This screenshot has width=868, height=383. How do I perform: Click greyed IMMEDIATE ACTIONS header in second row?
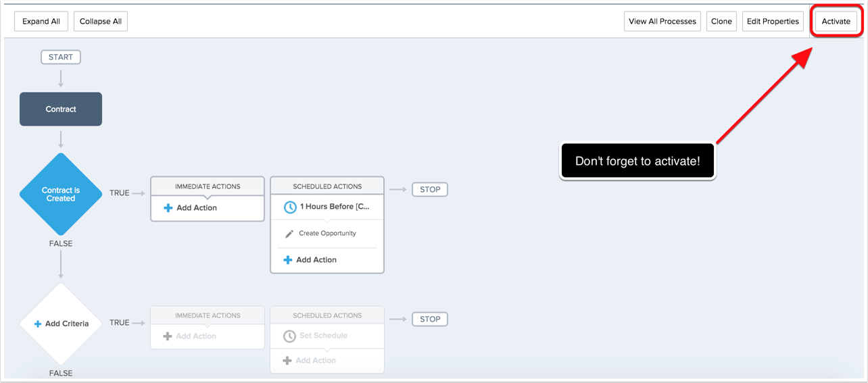tap(208, 315)
